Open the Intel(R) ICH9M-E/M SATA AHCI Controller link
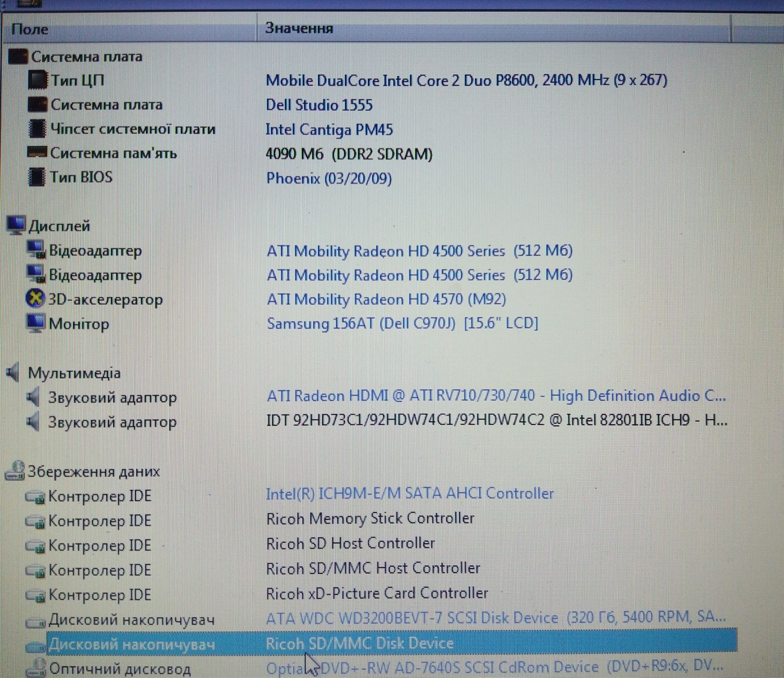This screenshot has height=678, width=784. (410, 493)
